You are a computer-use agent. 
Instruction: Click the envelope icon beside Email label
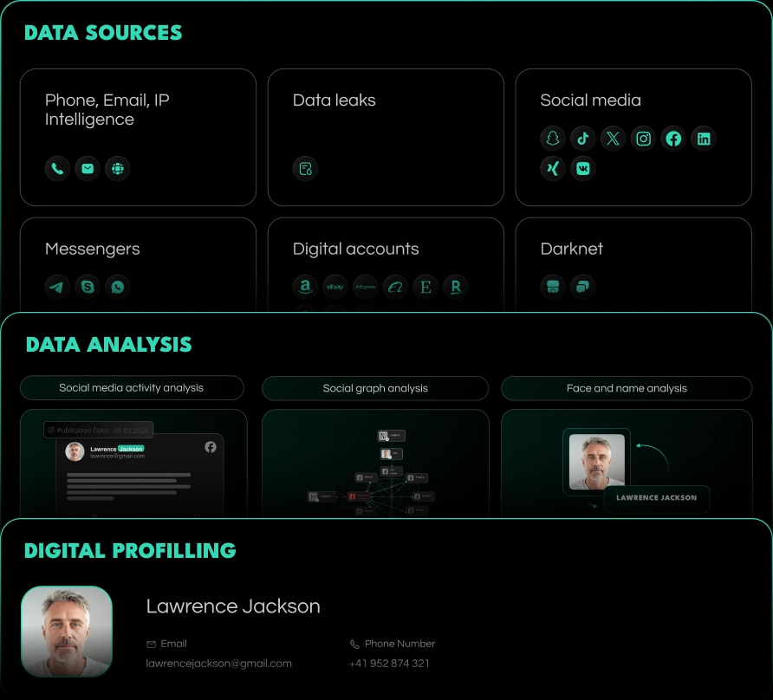click(x=152, y=645)
